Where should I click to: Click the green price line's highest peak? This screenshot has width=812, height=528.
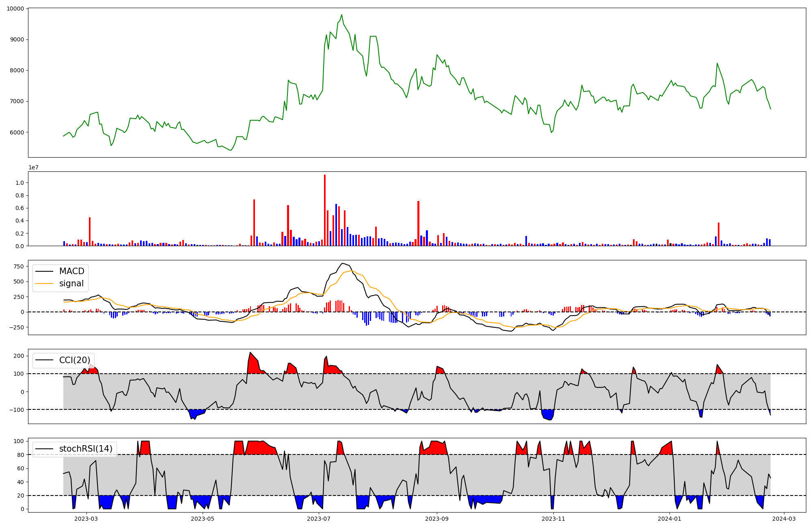coord(341,15)
